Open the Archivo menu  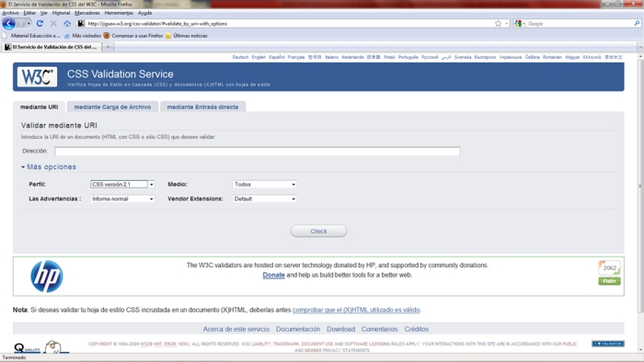coord(11,13)
